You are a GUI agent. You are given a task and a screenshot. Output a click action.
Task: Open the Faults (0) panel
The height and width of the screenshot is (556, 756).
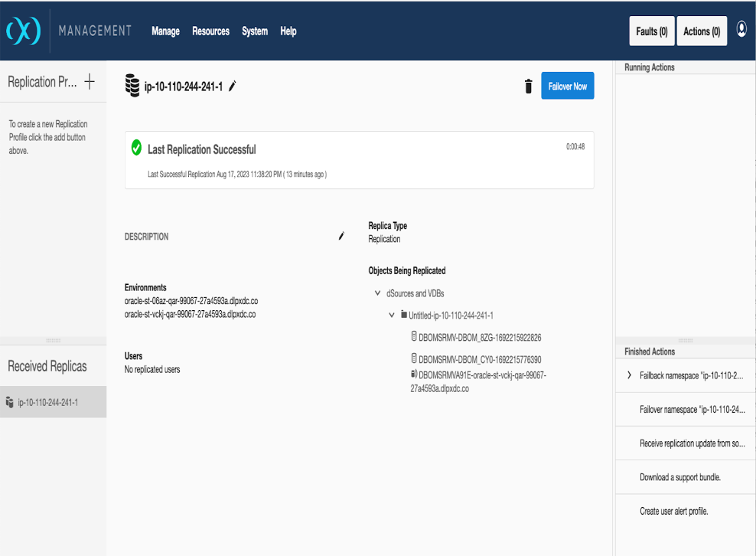tap(652, 31)
